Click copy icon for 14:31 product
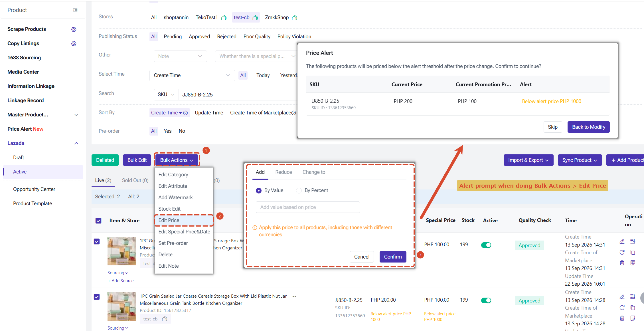 point(633,252)
